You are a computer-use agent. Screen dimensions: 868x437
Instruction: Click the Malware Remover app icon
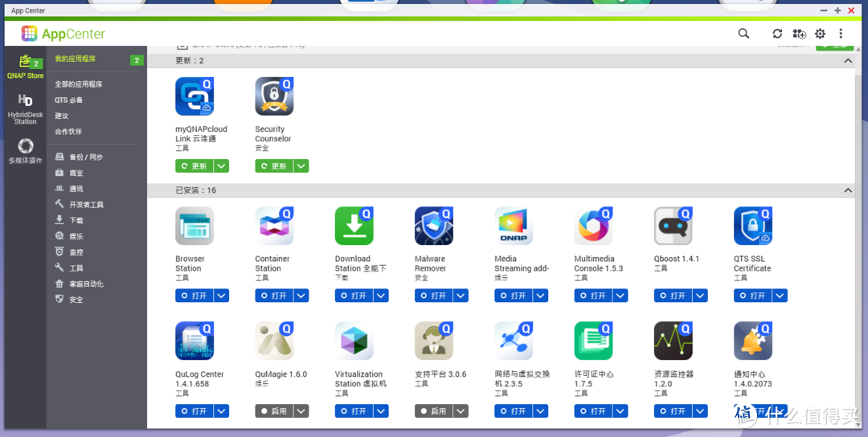(x=433, y=226)
